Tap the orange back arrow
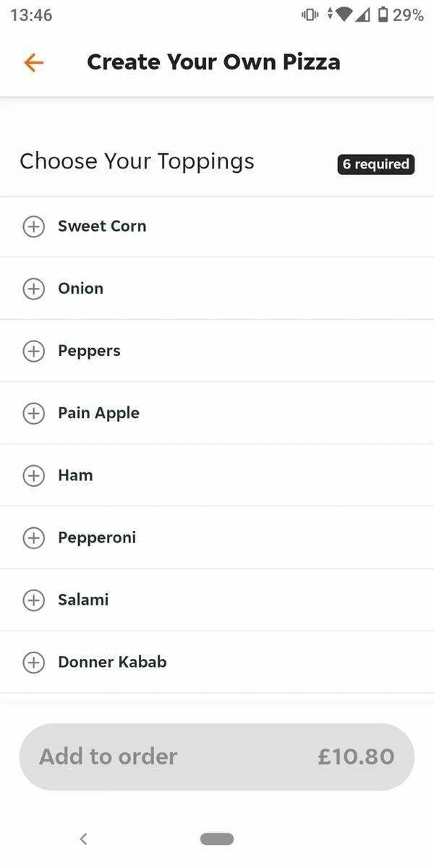This screenshot has height=868, width=434. click(33, 63)
